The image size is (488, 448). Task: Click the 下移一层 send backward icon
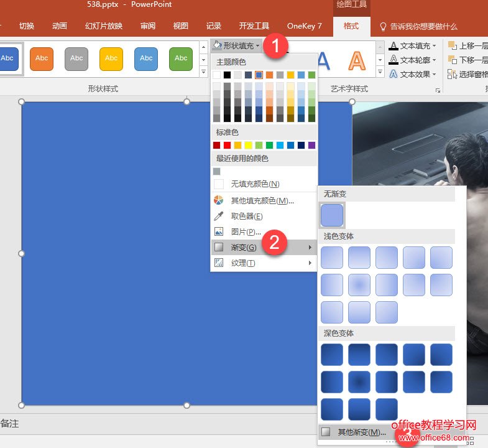pos(452,60)
